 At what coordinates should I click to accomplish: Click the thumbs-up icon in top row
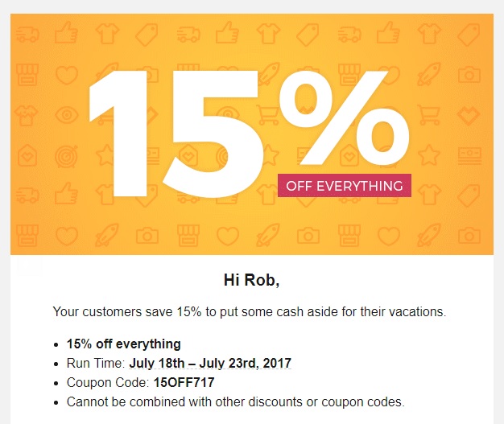pos(66,32)
